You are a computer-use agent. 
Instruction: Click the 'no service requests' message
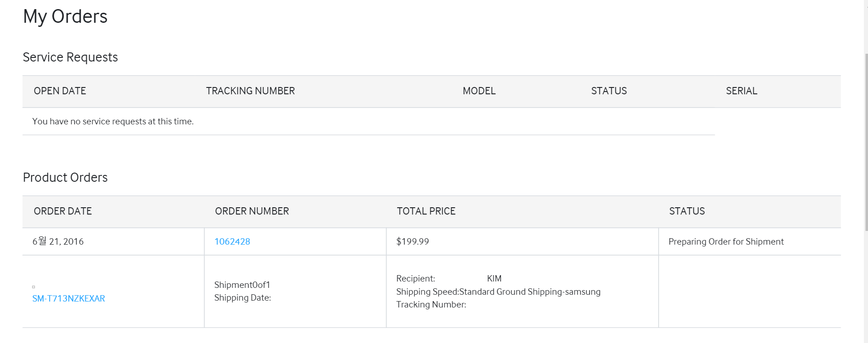click(x=113, y=121)
